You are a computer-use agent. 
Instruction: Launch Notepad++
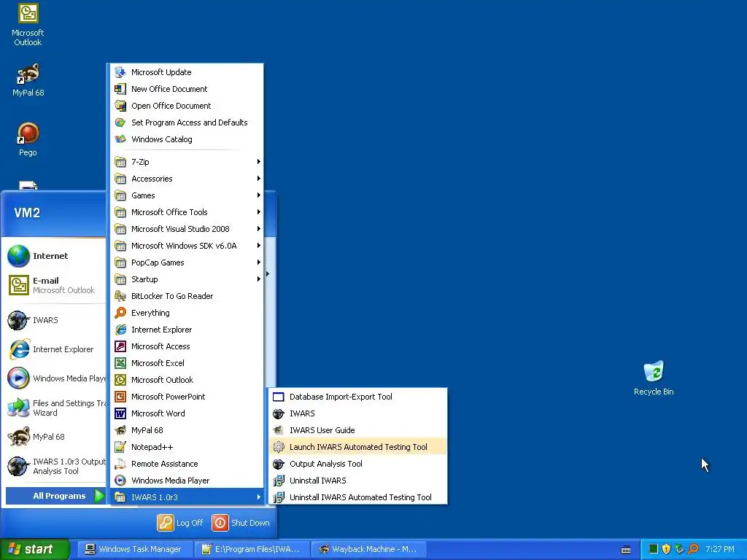187,447
